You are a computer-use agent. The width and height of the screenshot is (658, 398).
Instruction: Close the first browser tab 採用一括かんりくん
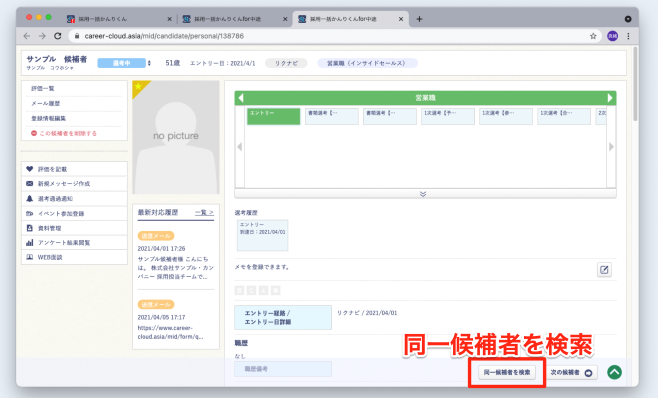coord(170,19)
